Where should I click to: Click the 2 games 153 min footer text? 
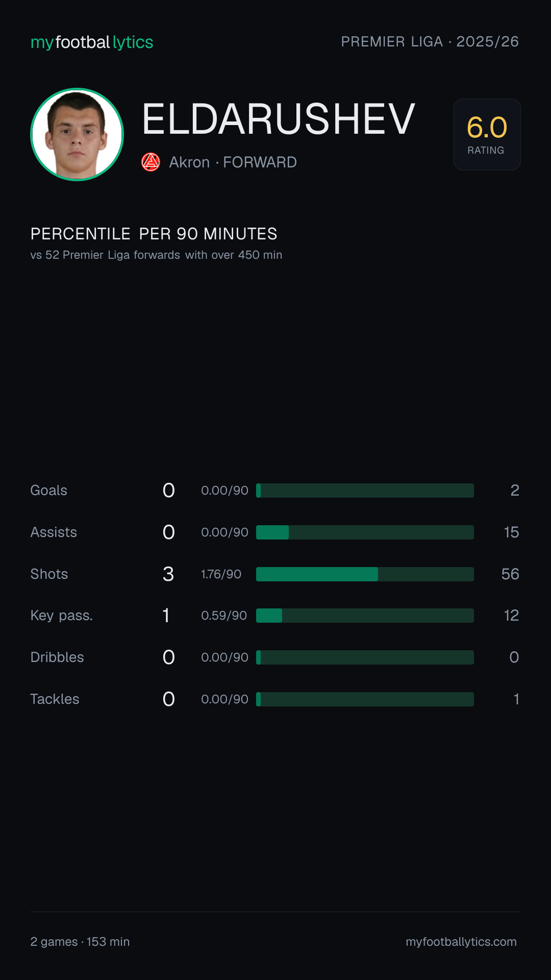[x=80, y=942]
